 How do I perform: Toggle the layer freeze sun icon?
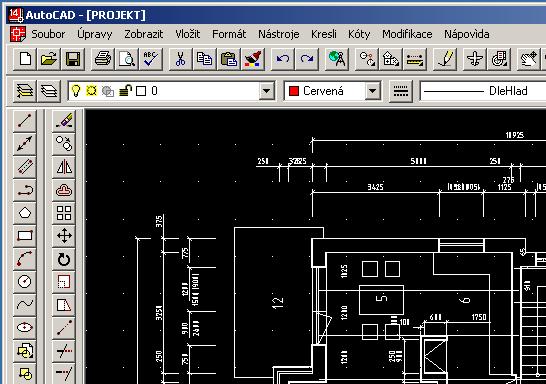coord(91,91)
